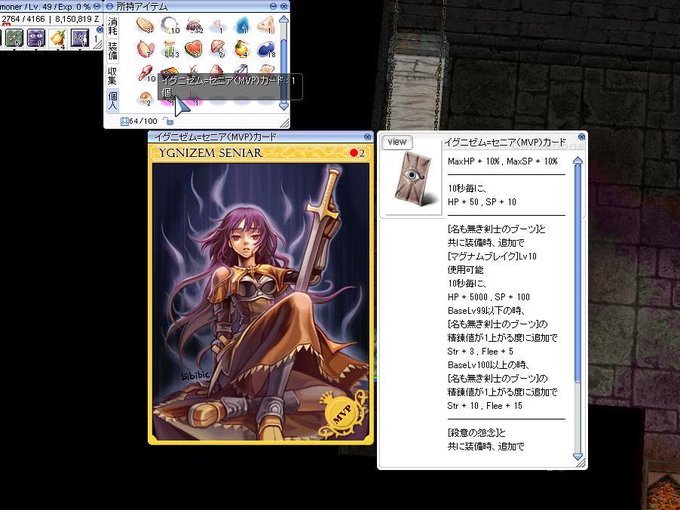The image size is (680, 510).
Task: Click the YGNIZEM SENIAR card name text
Action: click(210, 153)
